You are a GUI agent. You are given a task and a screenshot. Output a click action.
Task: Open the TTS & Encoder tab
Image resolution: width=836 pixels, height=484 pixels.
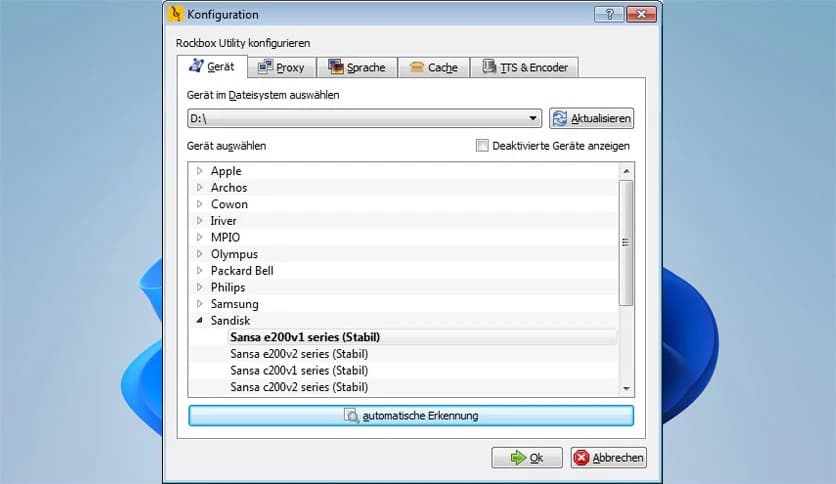[525, 68]
